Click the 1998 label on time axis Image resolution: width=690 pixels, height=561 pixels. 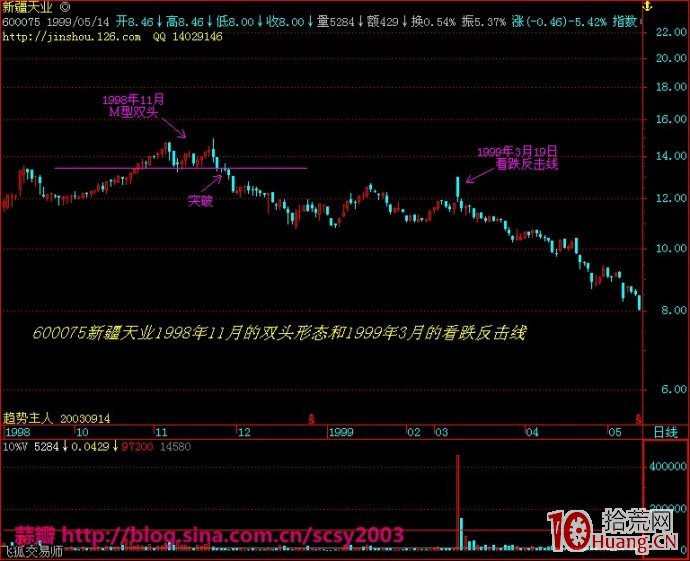(18, 432)
